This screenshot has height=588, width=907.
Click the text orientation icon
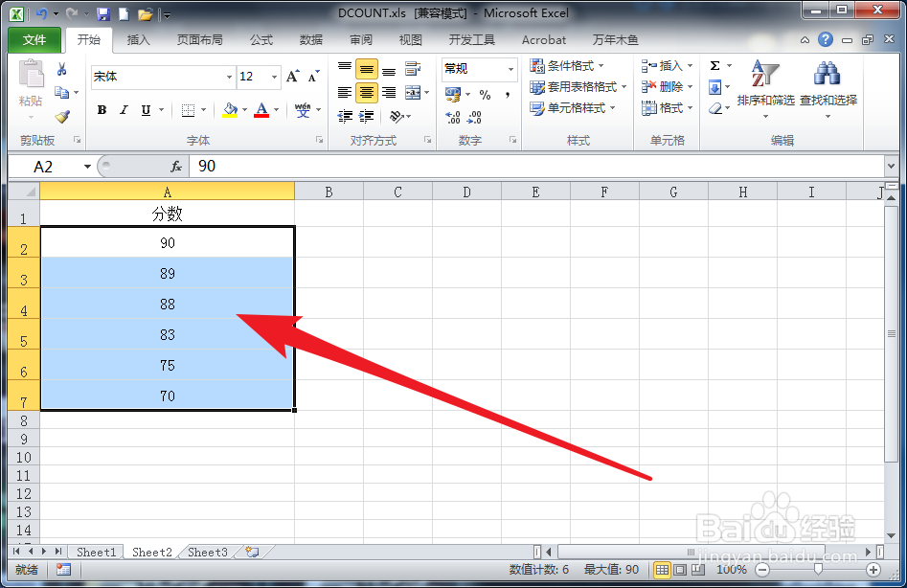pyautogui.click(x=397, y=117)
